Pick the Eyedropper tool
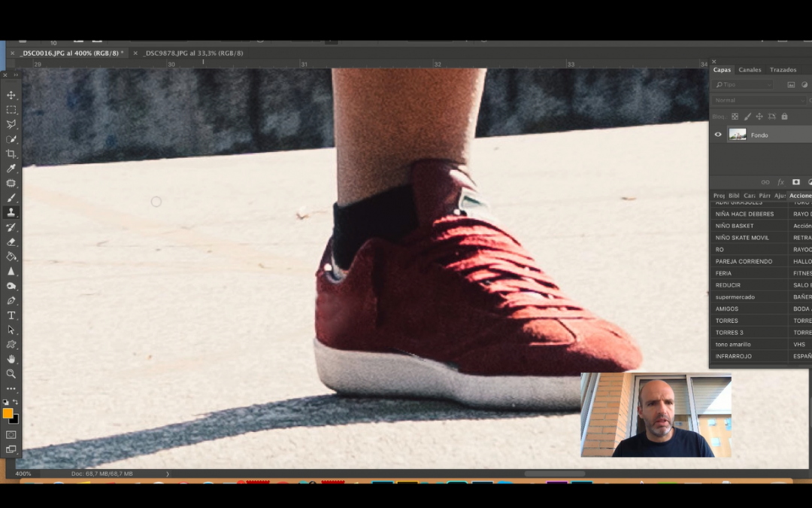 coord(11,169)
